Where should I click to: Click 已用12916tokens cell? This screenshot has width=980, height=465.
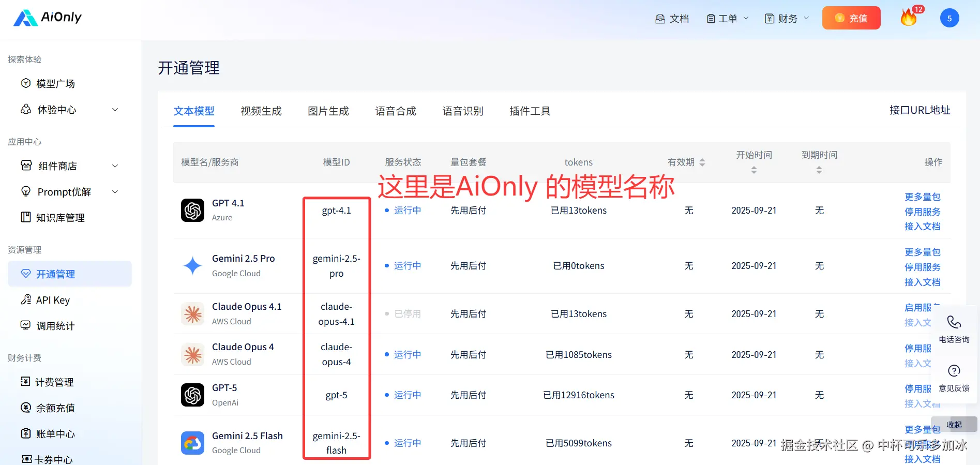(579, 395)
